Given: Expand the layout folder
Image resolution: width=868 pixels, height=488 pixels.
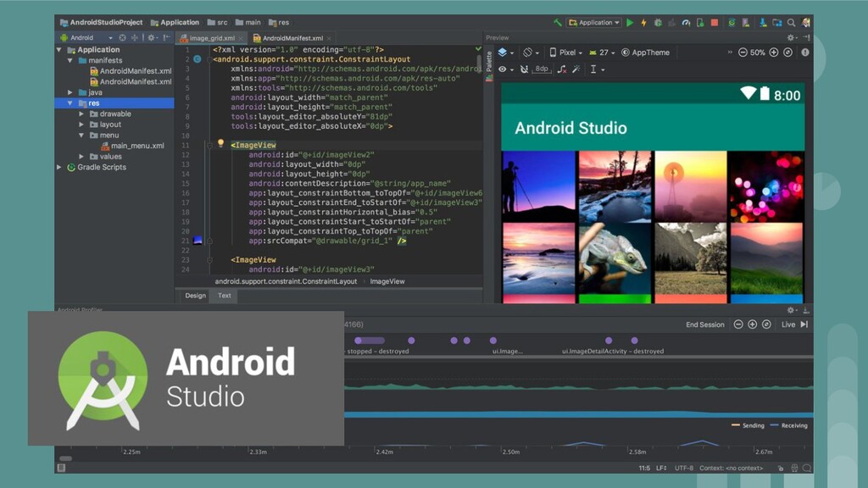Looking at the screenshot, I should click(81, 125).
